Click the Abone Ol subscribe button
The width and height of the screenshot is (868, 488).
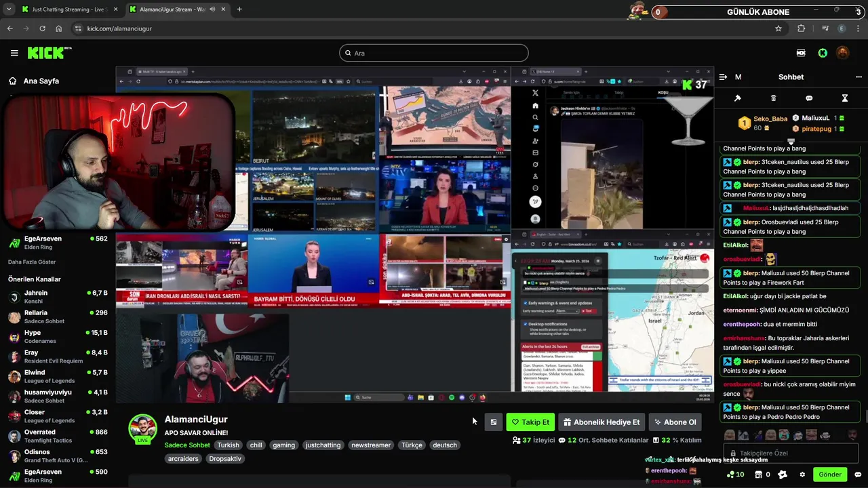click(675, 422)
